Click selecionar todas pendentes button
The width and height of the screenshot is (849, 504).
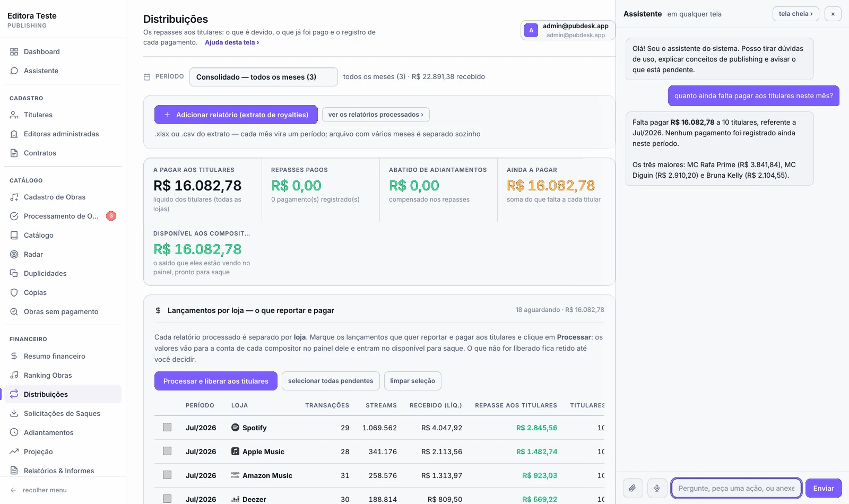pos(331,381)
